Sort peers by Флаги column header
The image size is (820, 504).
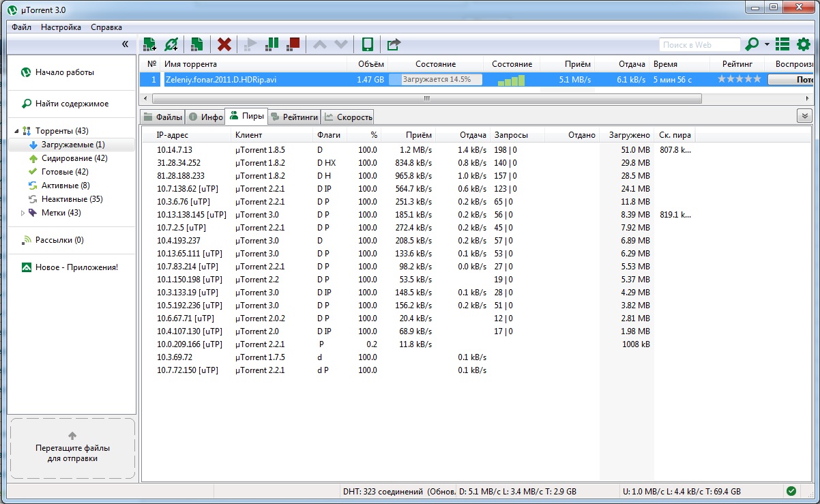(x=330, y=135)
